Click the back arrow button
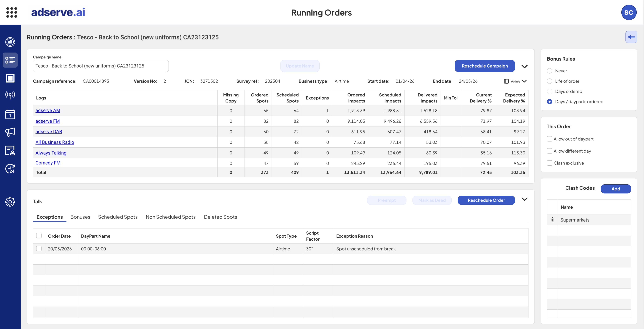The height and width of the screenshot is (329, 644). point(631,37)
